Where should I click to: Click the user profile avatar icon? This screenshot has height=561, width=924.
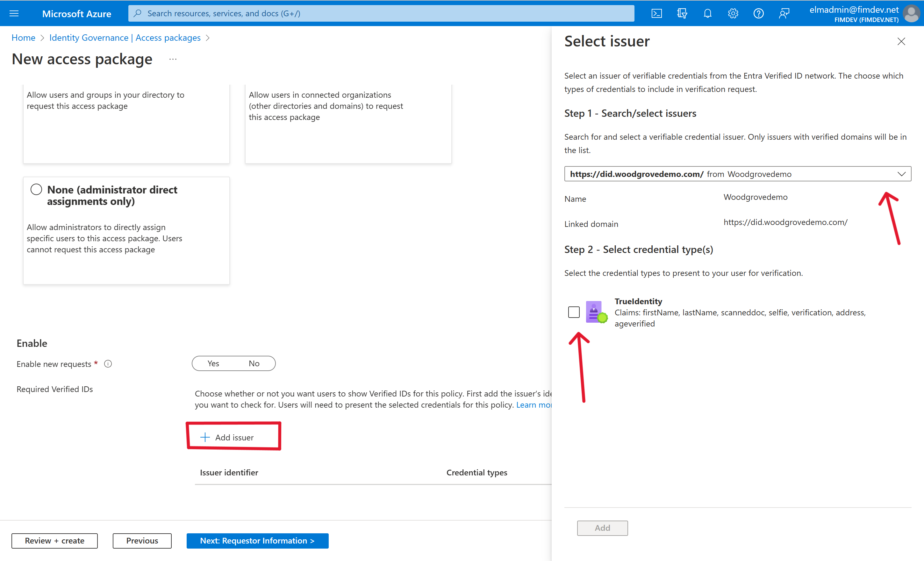click(913, 12)
